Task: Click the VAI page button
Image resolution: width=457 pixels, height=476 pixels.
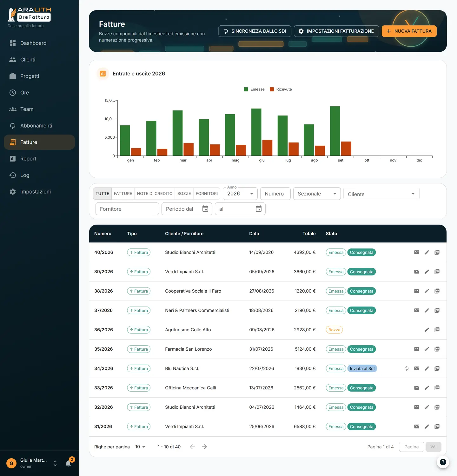Action: click(434, 447)
